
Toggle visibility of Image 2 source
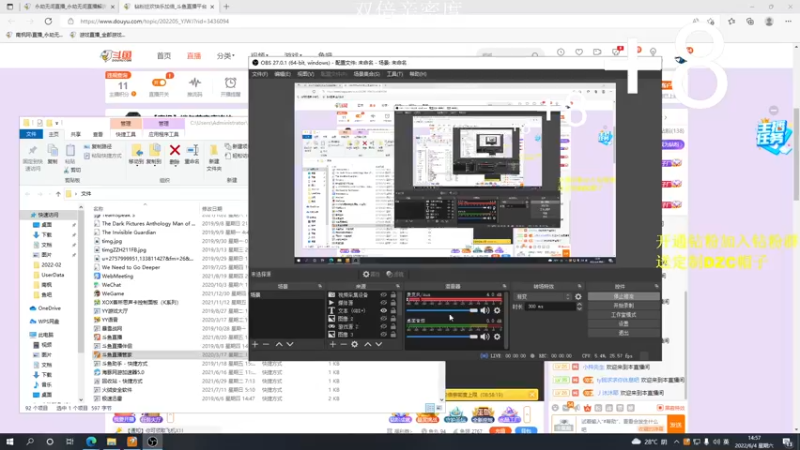point(384,318)
